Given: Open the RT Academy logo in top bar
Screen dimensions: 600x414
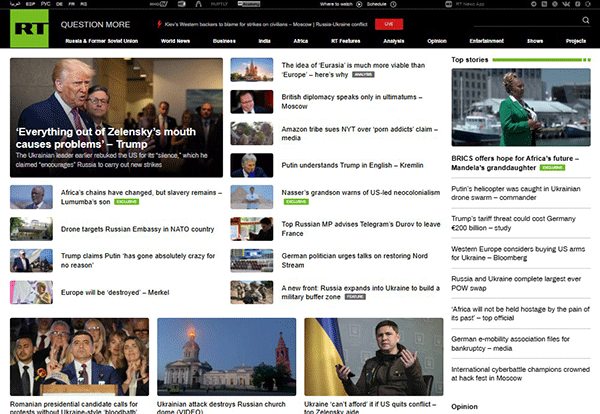Looking at the screenshot, I should tap(249, 4).
